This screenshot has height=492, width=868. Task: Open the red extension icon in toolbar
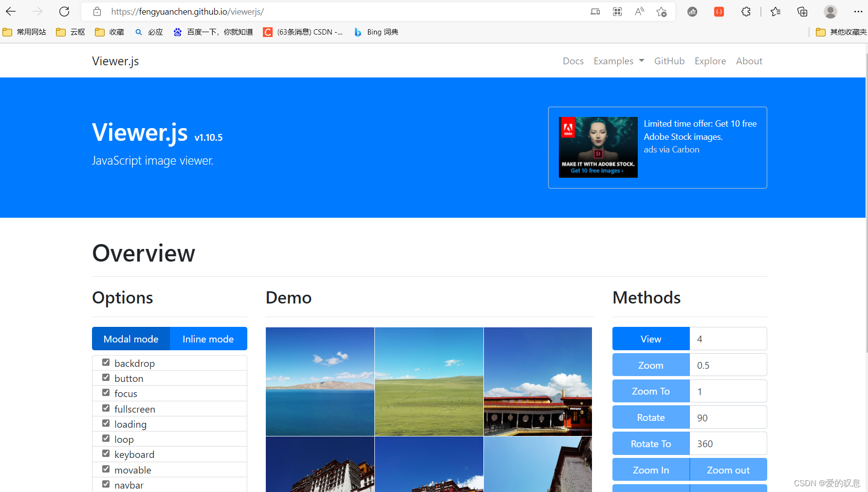coord(719,11)
